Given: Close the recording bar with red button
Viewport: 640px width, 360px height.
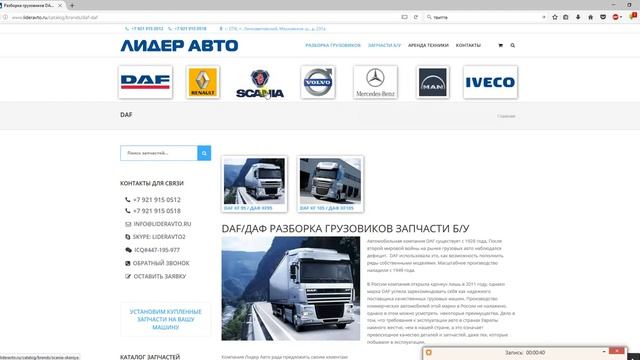Looking at the screenshot, I should tap(616, 351).
